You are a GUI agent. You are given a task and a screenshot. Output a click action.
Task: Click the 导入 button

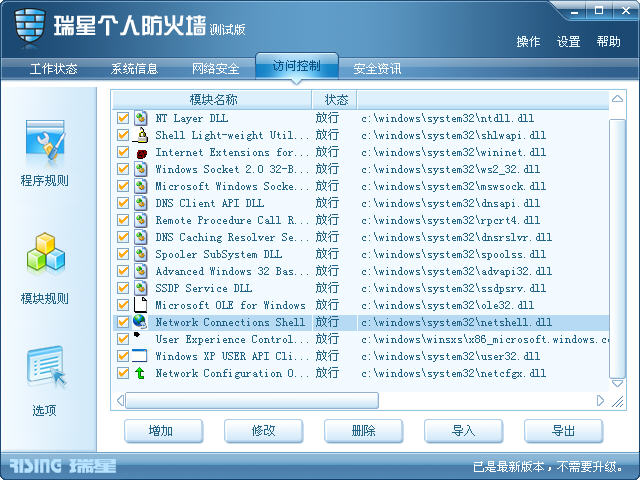(463, 431)
